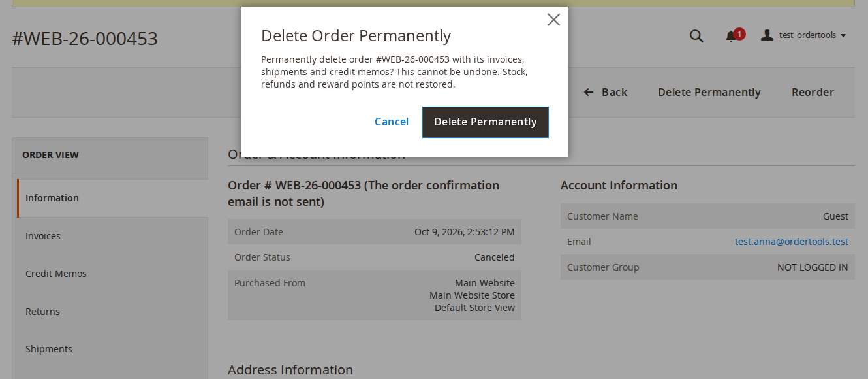Viewport: 868px width, 379px height.
Task: Click the NOT LOGGED IN customer group value
Action: (x=813, y=267)
